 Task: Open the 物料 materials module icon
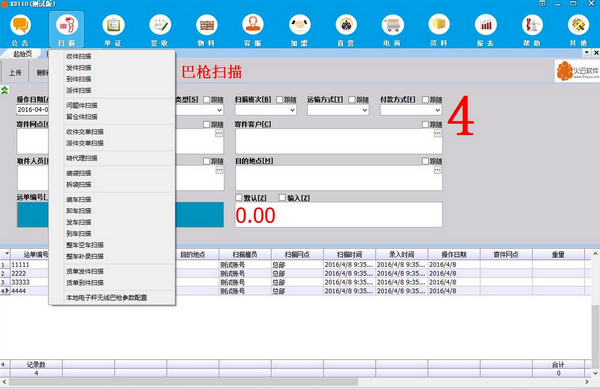[206, 30]
